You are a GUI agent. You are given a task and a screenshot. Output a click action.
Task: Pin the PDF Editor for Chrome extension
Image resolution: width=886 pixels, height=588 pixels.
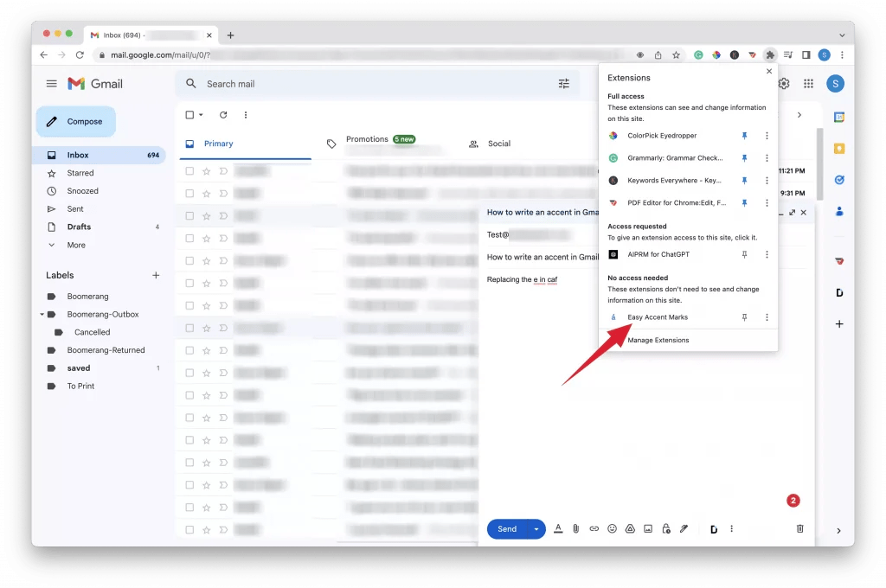coord(744,202)
